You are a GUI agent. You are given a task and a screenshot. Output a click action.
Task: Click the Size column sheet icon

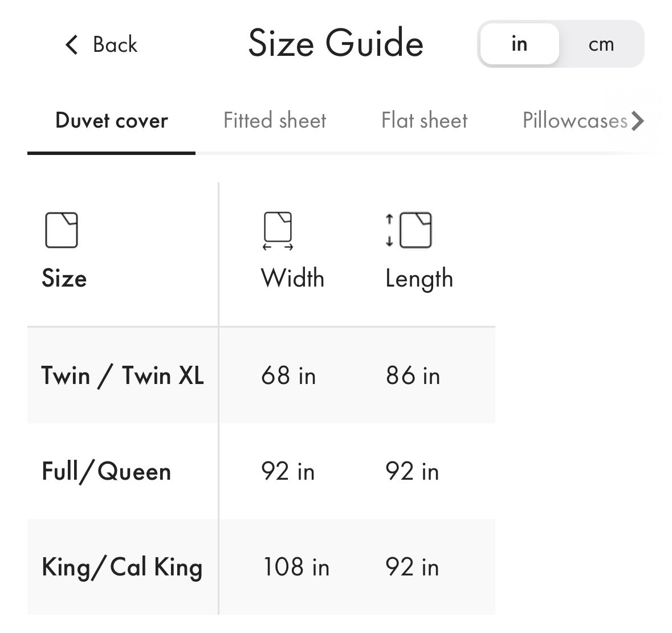62,230
